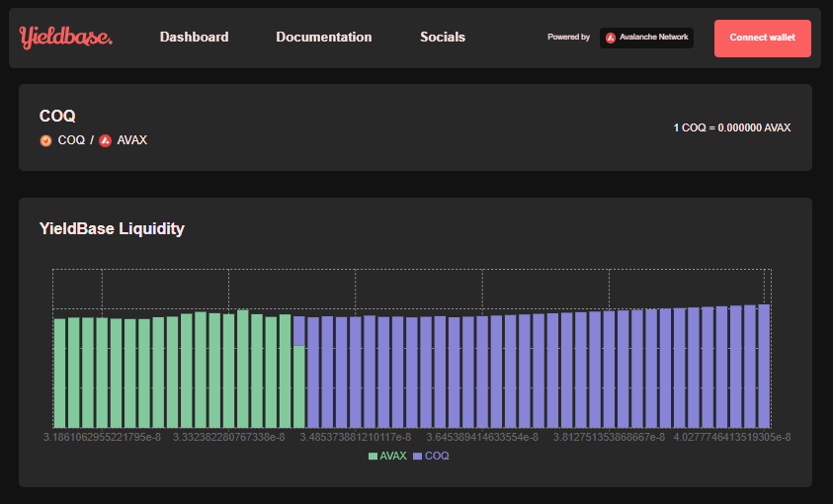The image size is (833, 504).
Task: Select the '1 COQ = 0.000000 AVAX' rate text
Action: (x=732, y=128)
